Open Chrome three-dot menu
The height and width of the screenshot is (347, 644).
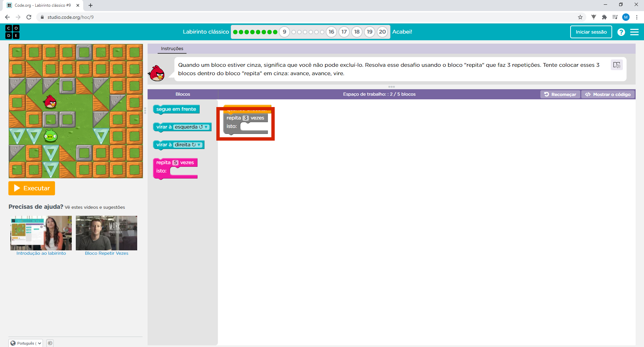[x=637, y=17]
